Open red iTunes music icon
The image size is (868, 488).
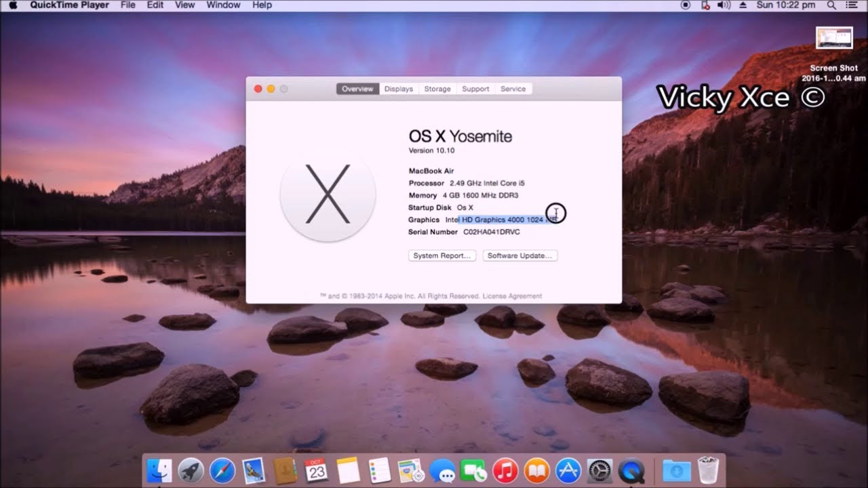pos(505,470)
